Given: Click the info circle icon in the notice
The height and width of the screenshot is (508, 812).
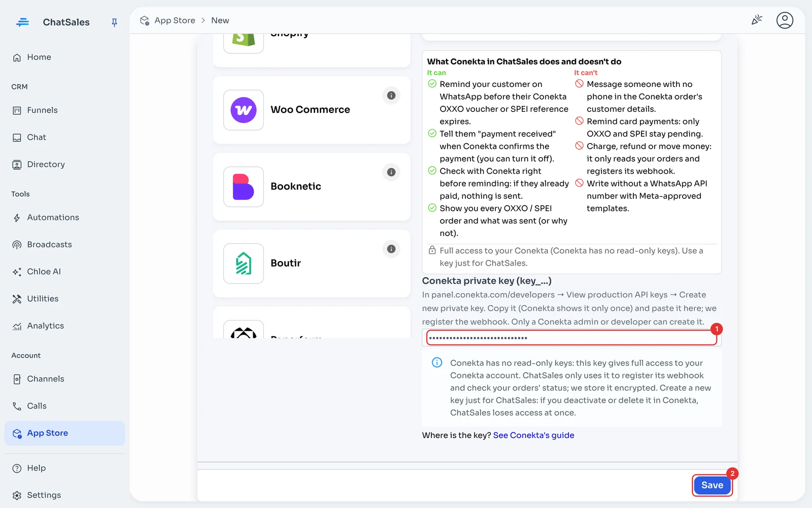Looking at the screenshot, I should coord(436,363).
